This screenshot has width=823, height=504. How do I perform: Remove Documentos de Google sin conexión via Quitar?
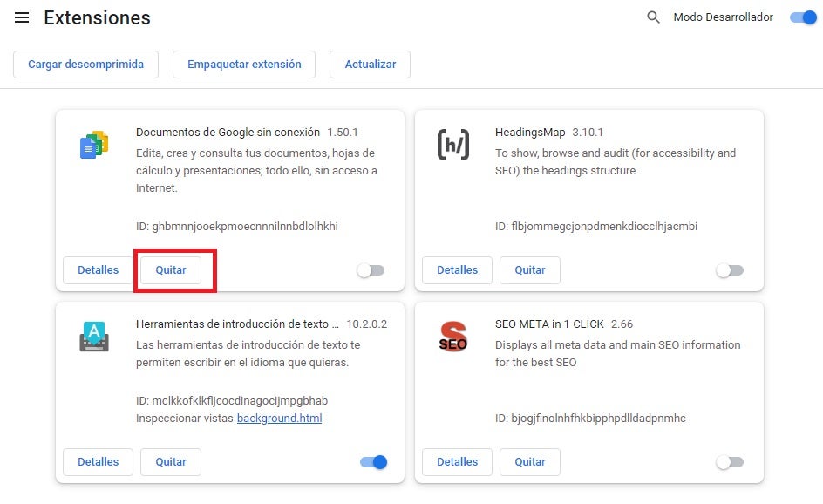pyautogui.click(x=171, y=270)
